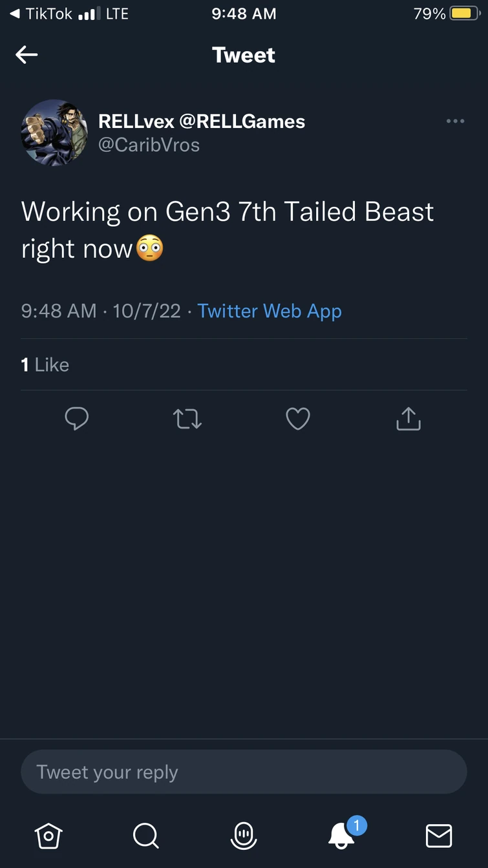Screen dimensions: 488x868
Task: Open the reply conversation icon
Action: point(77,419)
